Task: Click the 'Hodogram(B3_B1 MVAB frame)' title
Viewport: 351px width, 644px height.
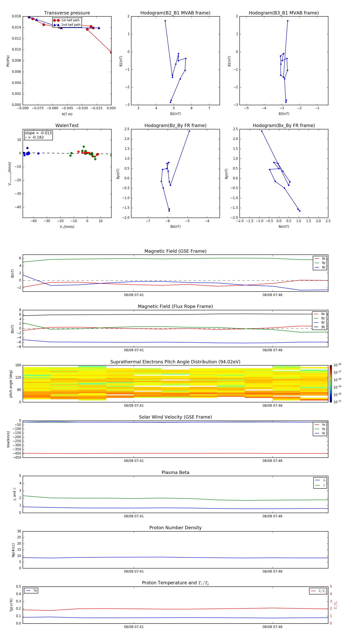Action: (284, 13)
